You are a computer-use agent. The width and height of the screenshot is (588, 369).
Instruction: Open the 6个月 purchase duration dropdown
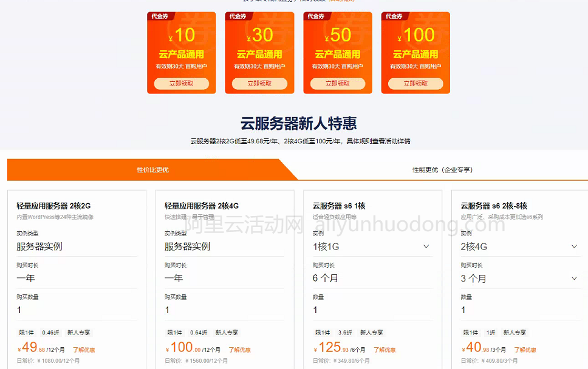point(372,278)
